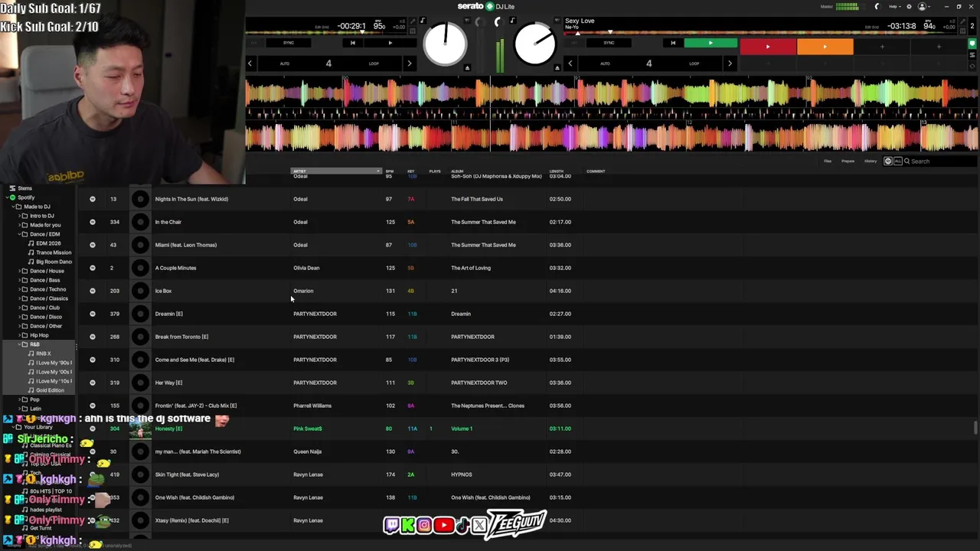Toggle SYNC on the right deck

[x=609, y=43]
